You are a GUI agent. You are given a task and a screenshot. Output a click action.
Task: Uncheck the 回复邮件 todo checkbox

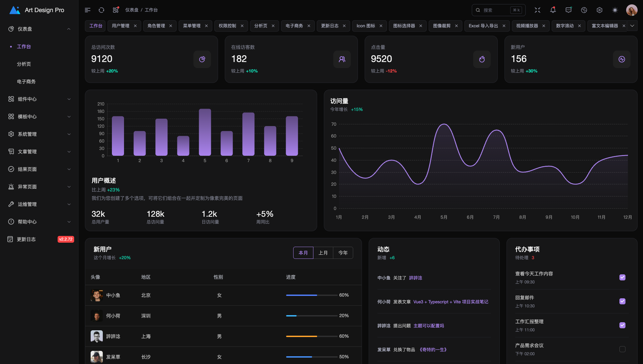(622, 301)
